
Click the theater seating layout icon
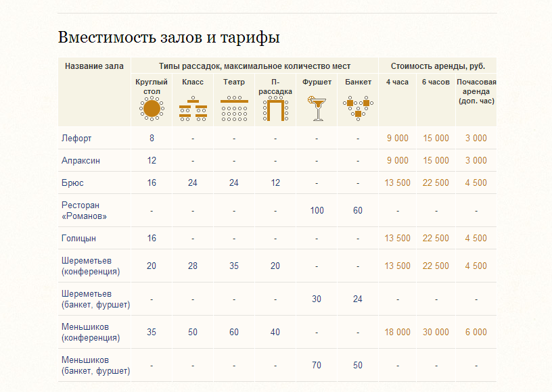[x=234, y=109]
